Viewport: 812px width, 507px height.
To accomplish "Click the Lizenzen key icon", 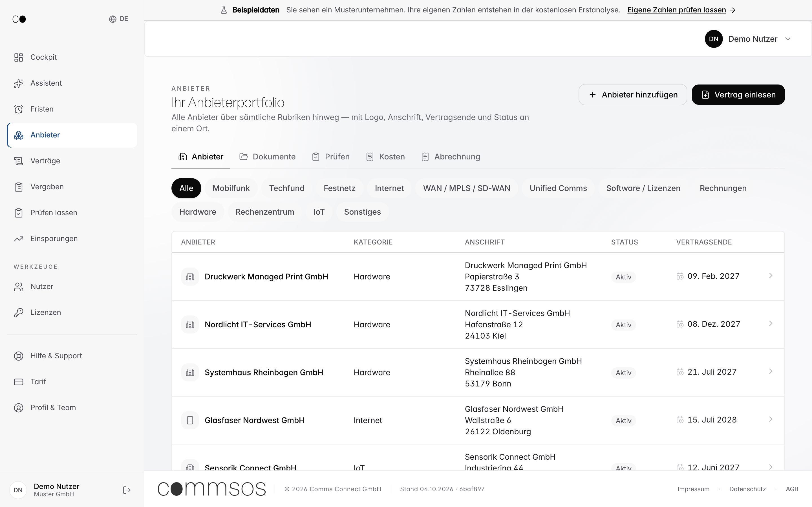I will point(18,313).
